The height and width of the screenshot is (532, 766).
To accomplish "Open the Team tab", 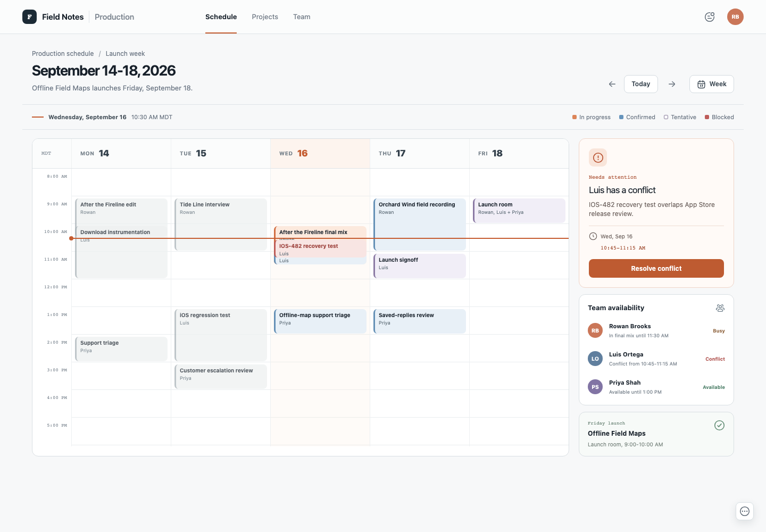I will 302,17.
